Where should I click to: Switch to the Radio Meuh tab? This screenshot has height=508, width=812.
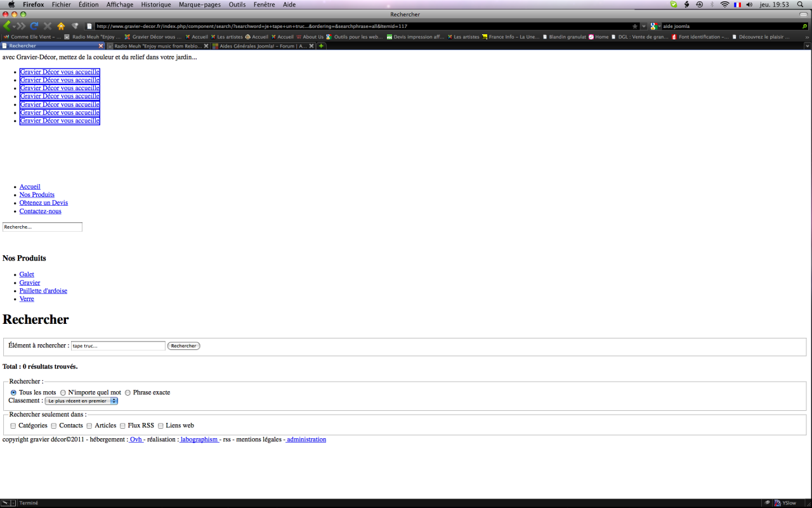pos(157,46)
